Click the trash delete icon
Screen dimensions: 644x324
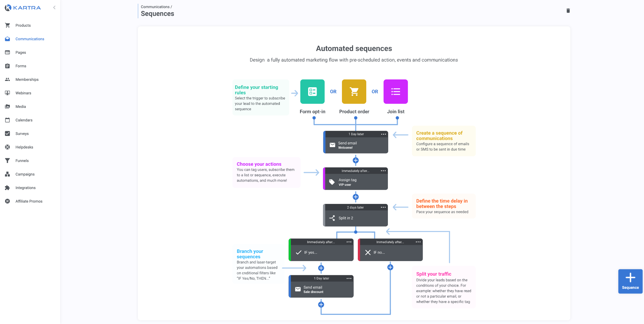pos(568,11)
